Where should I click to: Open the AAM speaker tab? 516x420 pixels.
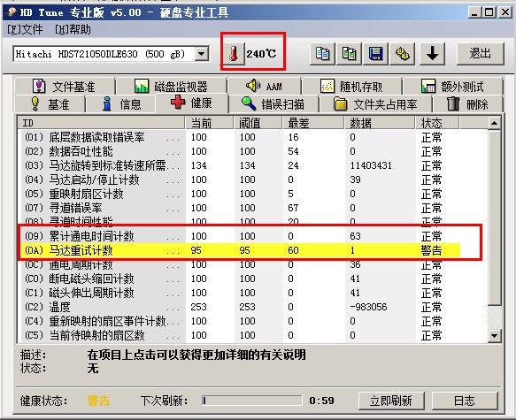264,87
